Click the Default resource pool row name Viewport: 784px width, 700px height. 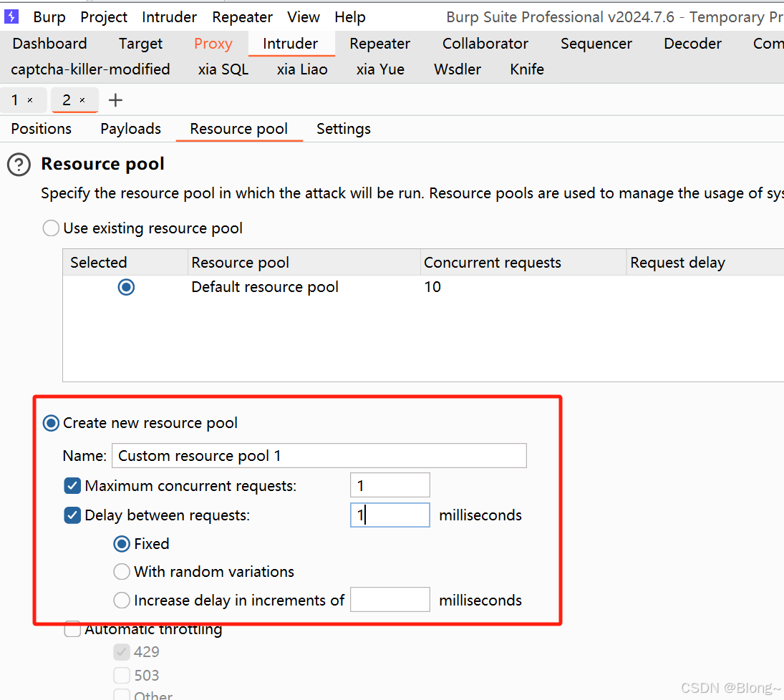tap(265, 287)
